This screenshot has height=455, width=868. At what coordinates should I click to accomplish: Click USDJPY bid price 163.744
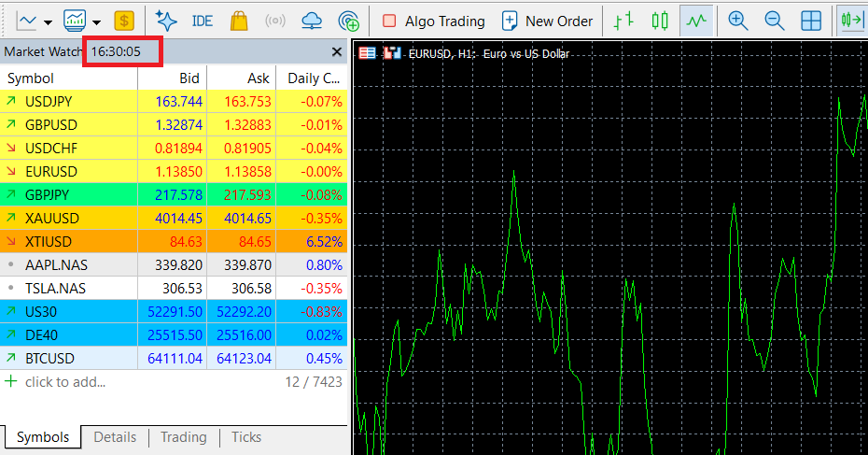(x=179, y=102)
